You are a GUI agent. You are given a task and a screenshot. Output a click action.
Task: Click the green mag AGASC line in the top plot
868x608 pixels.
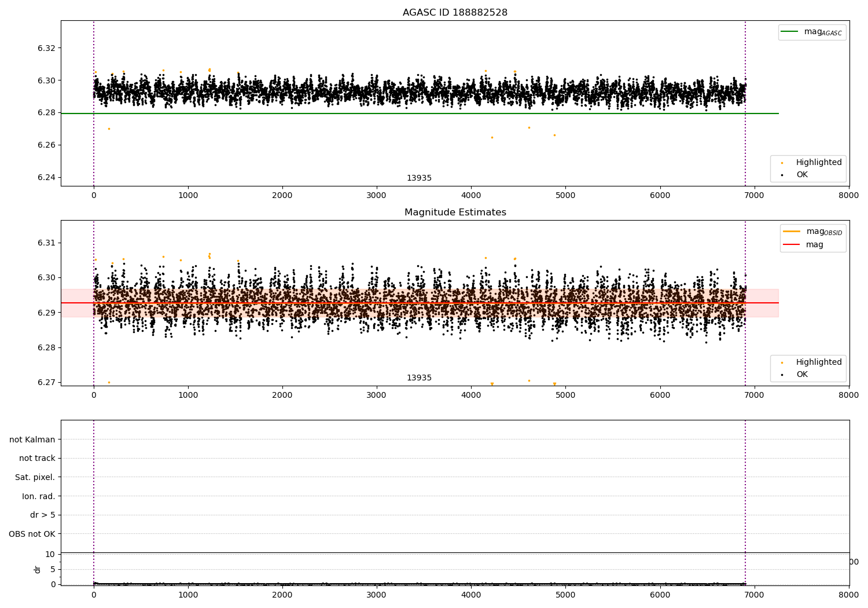(420, 113)
